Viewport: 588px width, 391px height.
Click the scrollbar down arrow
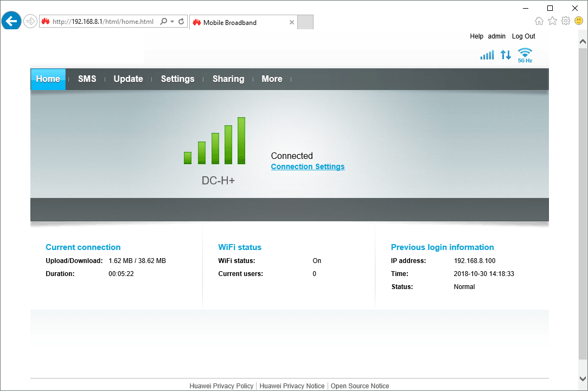(x=583, y=379)
